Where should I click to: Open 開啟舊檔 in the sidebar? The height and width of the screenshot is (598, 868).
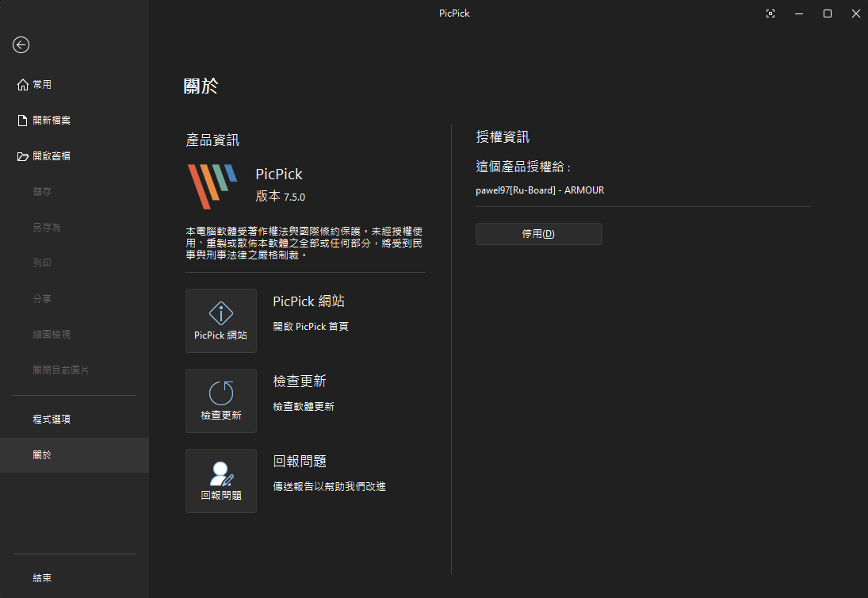pos(75,156)
